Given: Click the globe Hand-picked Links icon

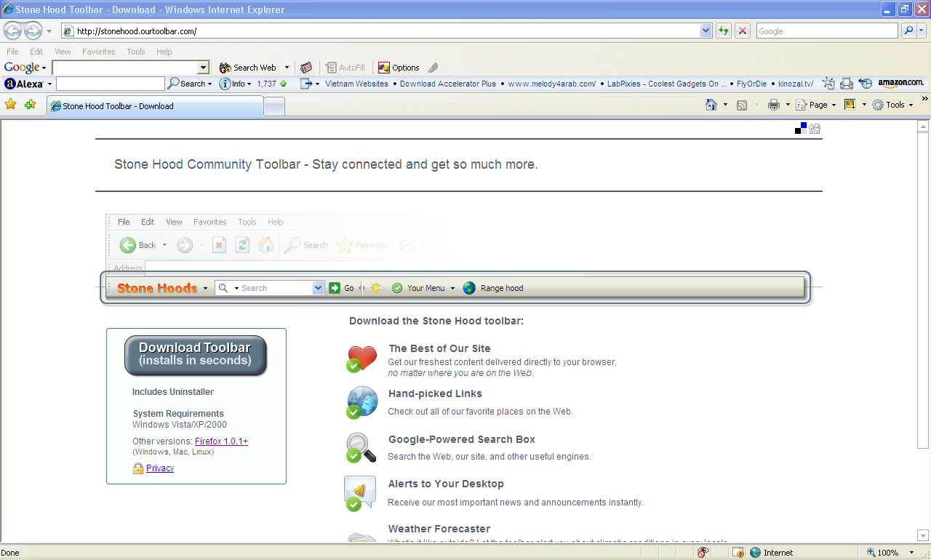Looking at the screenshot, I should coord(361,403).
